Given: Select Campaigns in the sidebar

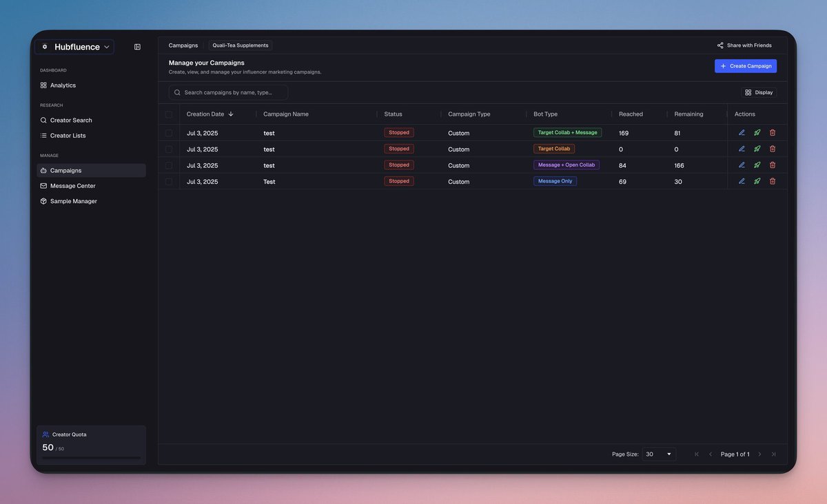Looking at the screenshot, I should click(91, 170).
